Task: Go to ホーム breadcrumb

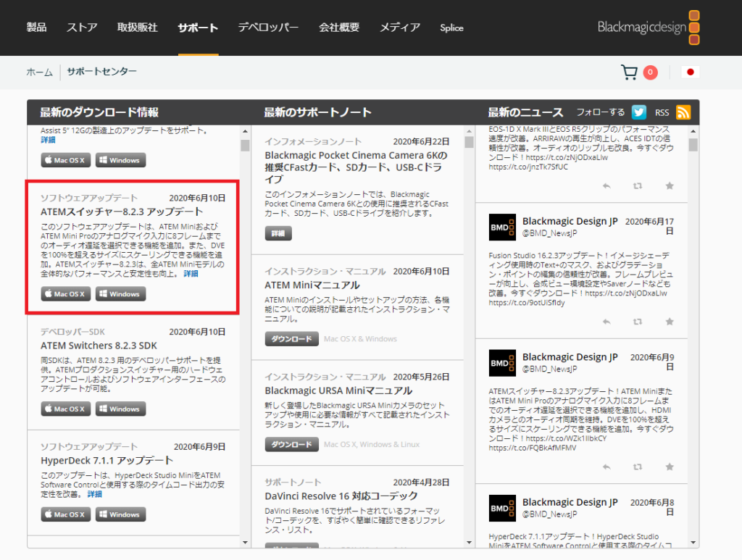Action: pos(39,72)
